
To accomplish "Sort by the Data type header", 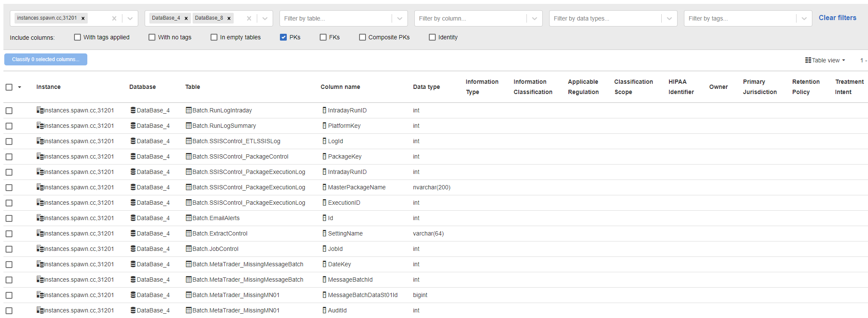I will click(426, 87).
